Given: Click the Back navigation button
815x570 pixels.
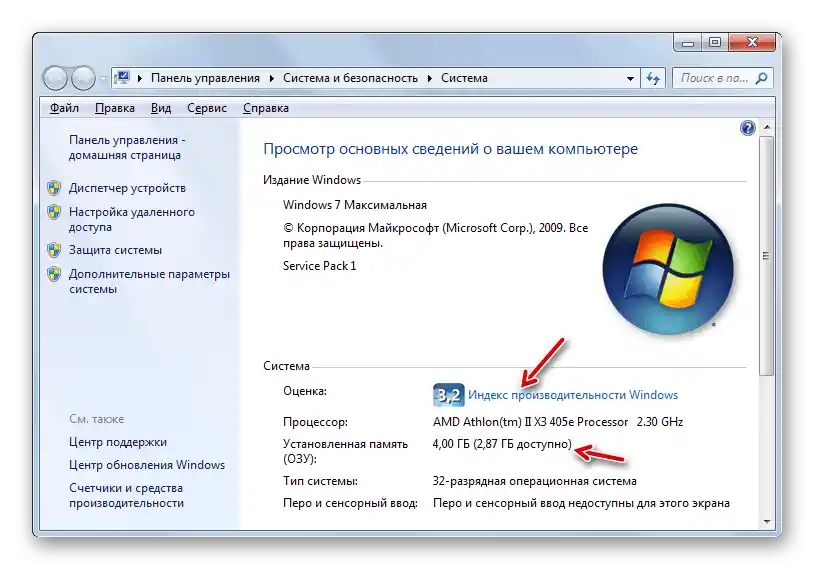Looking at the screenshot, I should 55,78.
